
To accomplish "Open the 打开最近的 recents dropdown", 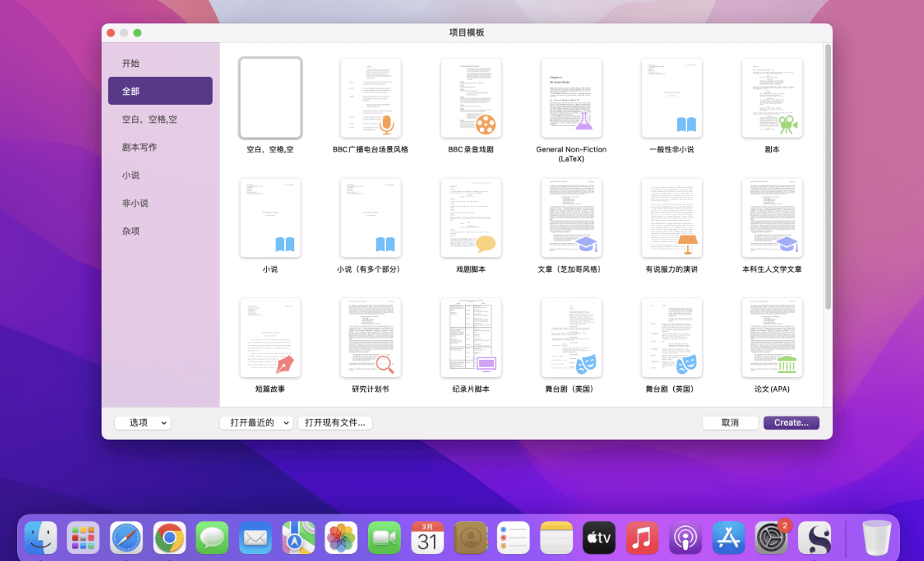I will tap(256, 423).
